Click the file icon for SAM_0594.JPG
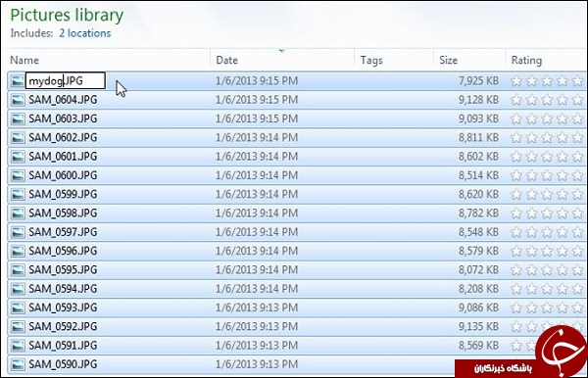The image size is (588, 378). (18, 289)
